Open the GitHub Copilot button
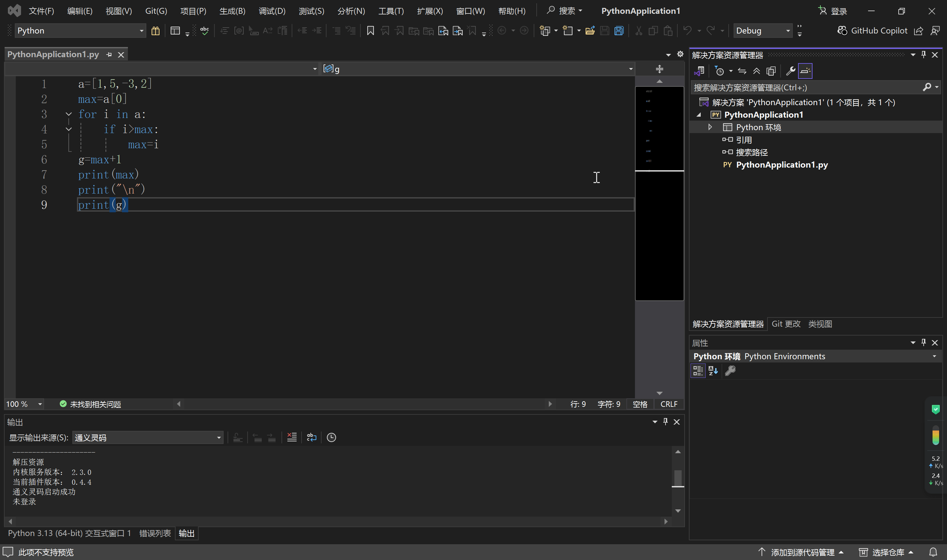Image resolution: width=947 pixels, height=560 pixels. 872,31
